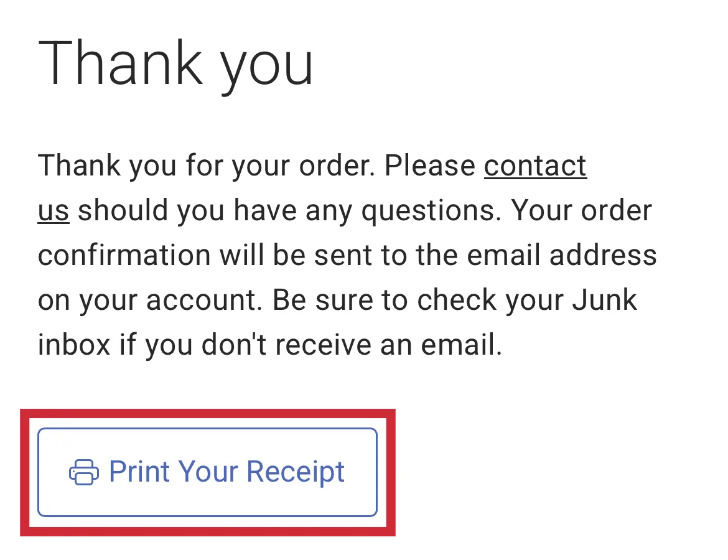Click the word "should" after the us link
Viewport: 728px width, 560px height.
click(x=123, y=211)
